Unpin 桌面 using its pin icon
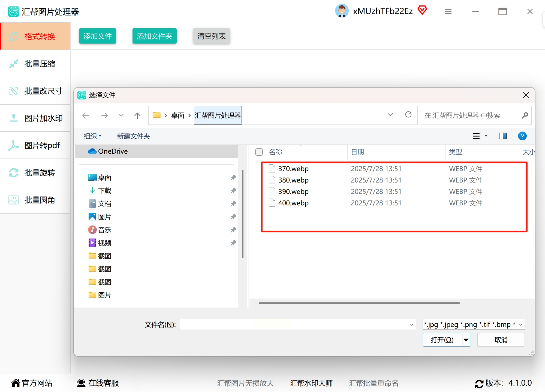 233,178
